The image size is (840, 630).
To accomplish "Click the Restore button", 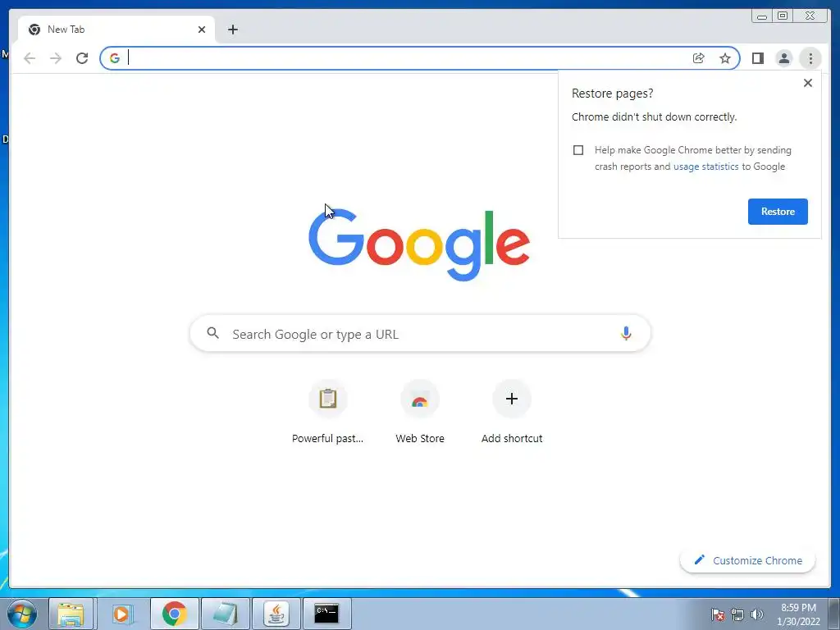I will [778, 212].
